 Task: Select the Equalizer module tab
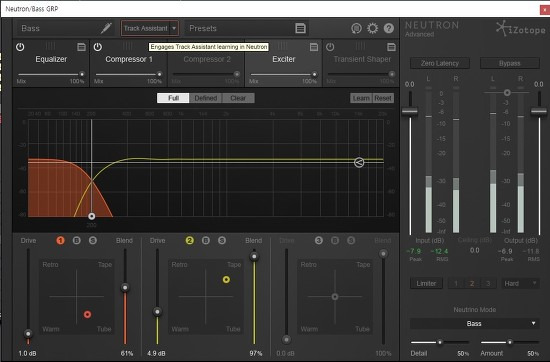51,59
